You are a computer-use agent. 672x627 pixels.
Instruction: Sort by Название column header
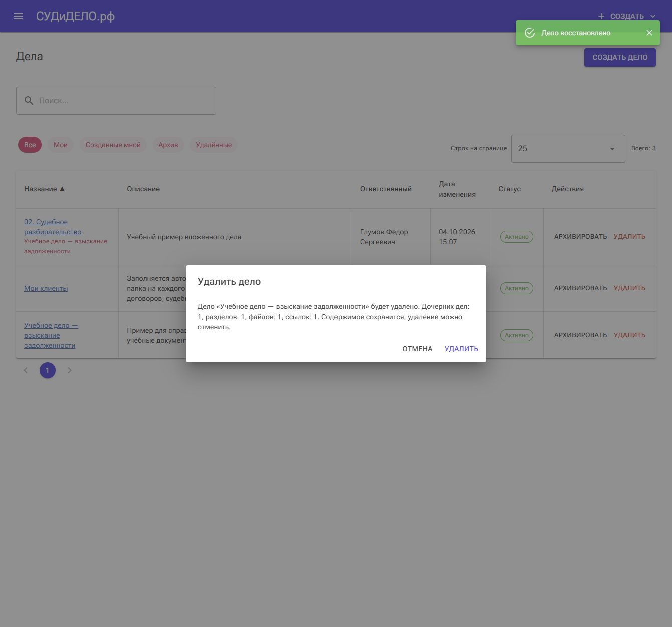45,189
